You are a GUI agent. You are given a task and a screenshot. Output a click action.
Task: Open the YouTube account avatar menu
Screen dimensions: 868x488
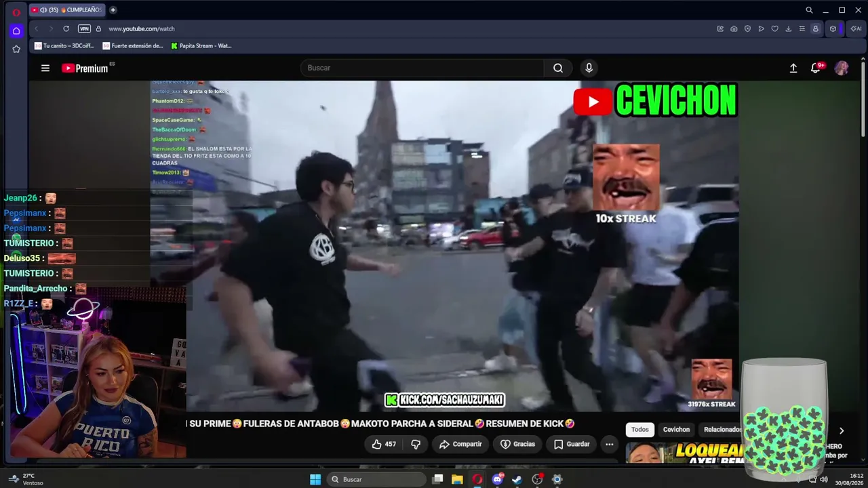pyautogui.click(x=842, y=68)
